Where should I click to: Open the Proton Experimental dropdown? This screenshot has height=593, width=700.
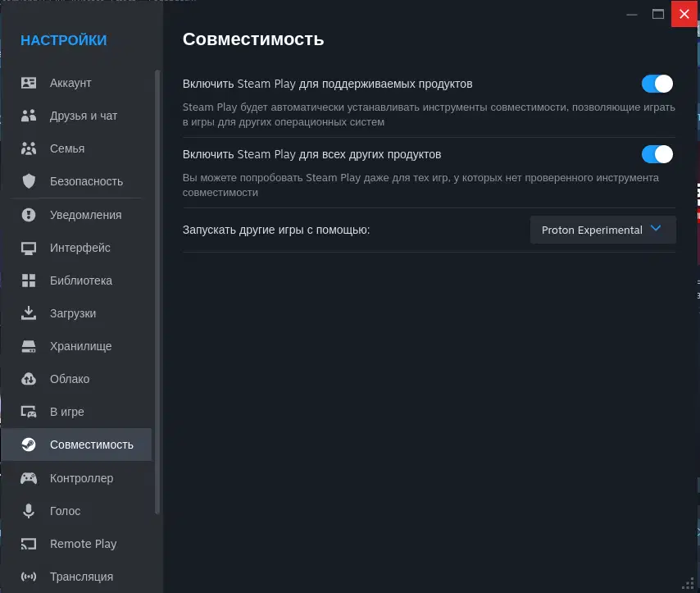[x=602, y=230]
